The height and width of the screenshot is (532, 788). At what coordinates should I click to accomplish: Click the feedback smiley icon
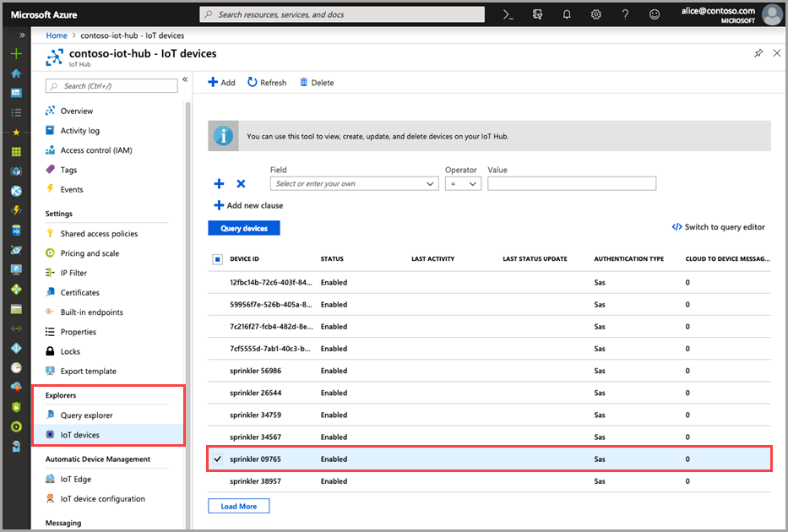pos(654,14)
